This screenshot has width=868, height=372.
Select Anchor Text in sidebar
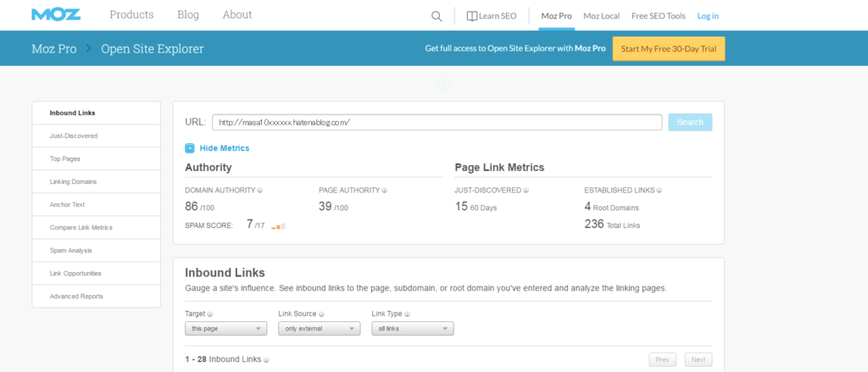[x=97, y=205]
